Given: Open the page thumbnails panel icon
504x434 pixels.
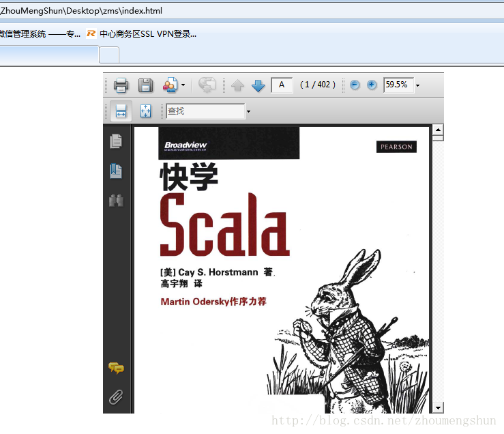Looking at the screenshot, I should point(116,141).
